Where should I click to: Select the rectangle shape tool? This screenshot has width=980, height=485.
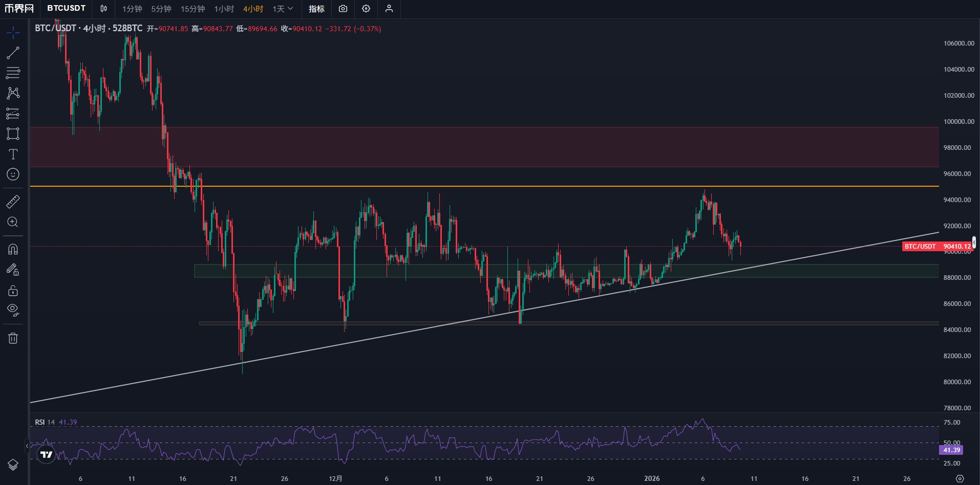pos(13,134)
